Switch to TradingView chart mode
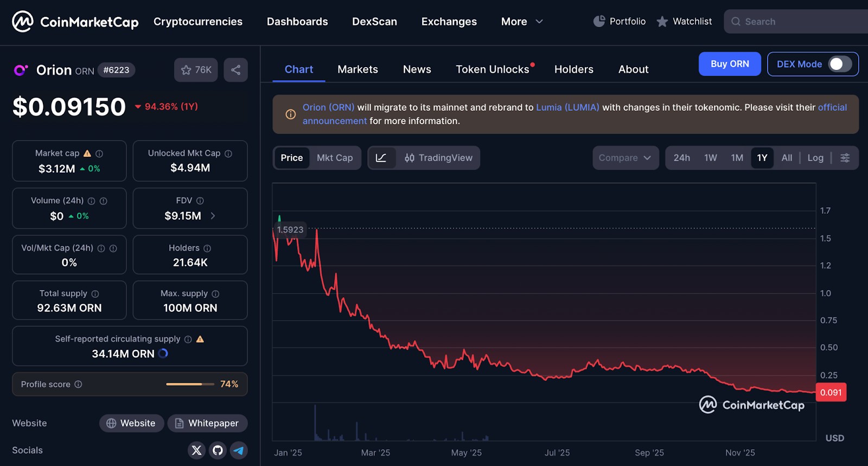This screenshot has height=466, width=868. 438,158
